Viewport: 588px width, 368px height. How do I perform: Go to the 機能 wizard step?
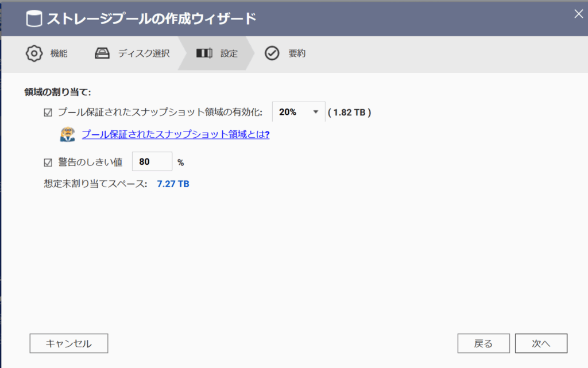pyautogui.click(x=59, y=53)
